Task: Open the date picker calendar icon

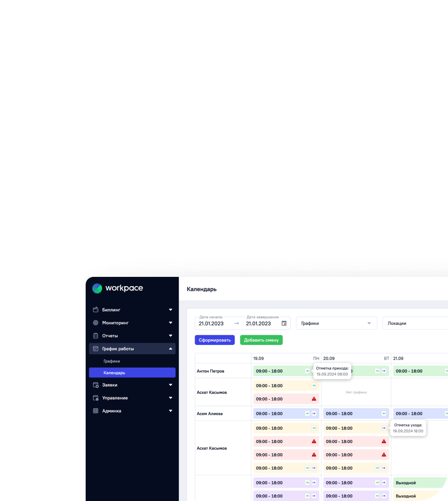Action: (284, 323)
